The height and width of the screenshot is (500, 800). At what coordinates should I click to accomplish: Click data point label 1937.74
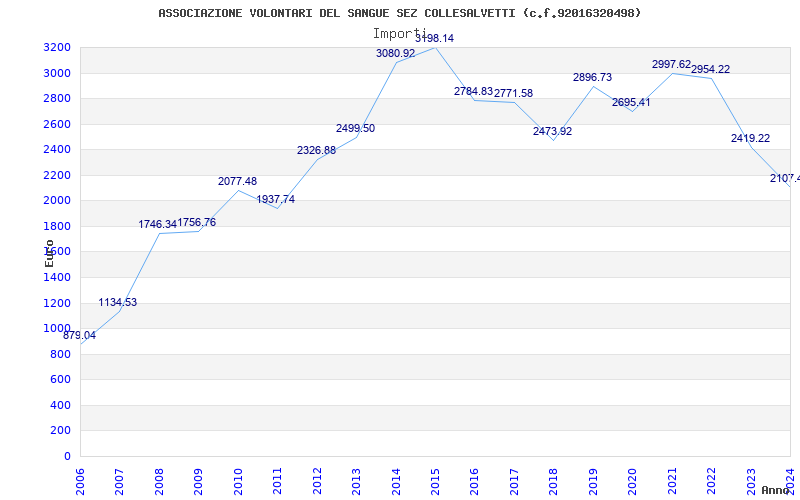276,199
